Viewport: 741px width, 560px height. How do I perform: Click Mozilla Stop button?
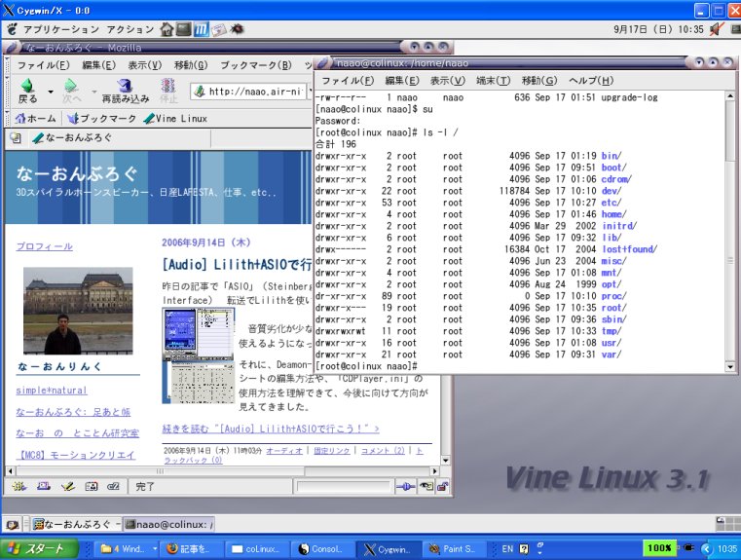(168, 92)
